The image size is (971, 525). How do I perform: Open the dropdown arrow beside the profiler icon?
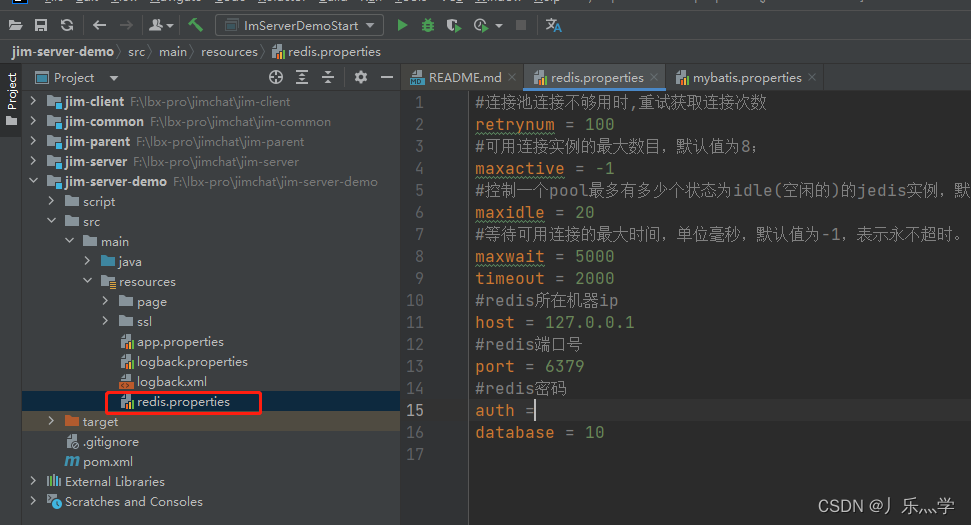click(499, 26)
